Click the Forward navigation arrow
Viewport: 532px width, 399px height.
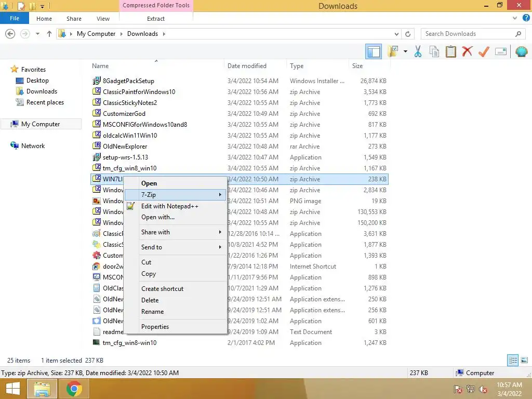click(25, 34)
